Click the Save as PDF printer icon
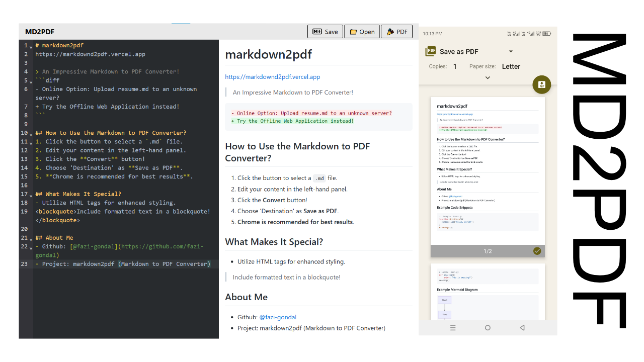Viewport: 644px width, 362px height. point(431,51)
